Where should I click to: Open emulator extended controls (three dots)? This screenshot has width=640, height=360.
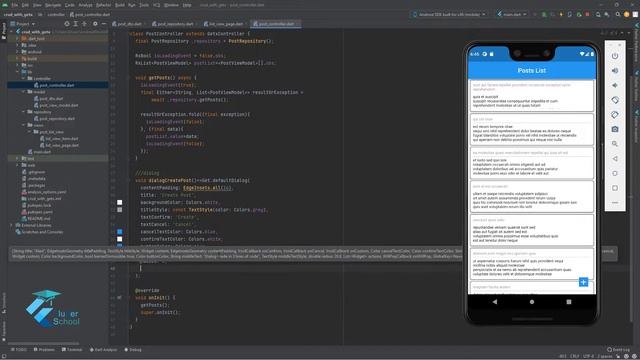click(615, 202)
